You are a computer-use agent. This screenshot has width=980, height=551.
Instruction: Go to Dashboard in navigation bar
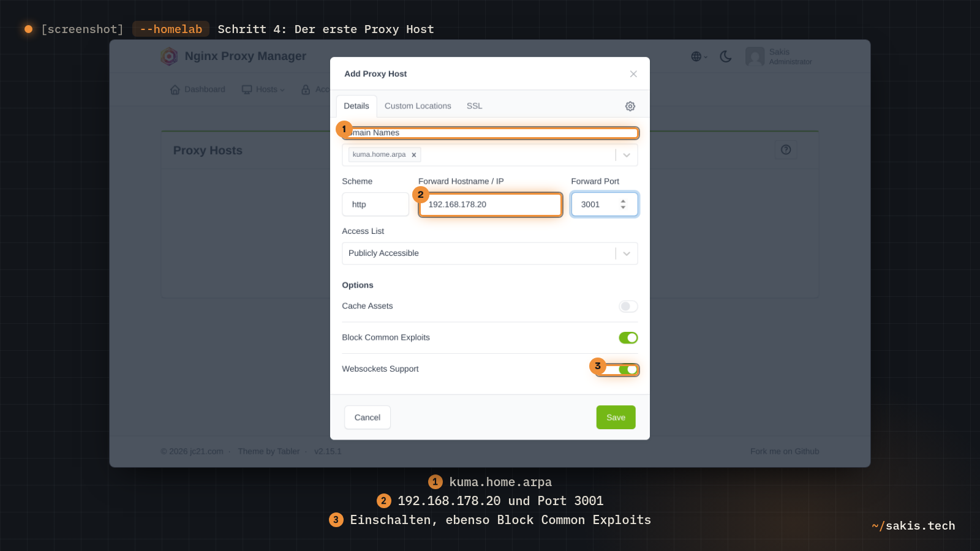(197, 89)
